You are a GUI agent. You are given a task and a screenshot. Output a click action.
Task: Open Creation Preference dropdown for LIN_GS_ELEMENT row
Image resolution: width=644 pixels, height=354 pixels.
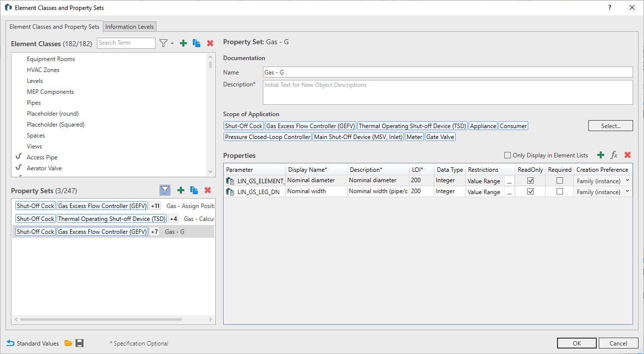[627, 181]
